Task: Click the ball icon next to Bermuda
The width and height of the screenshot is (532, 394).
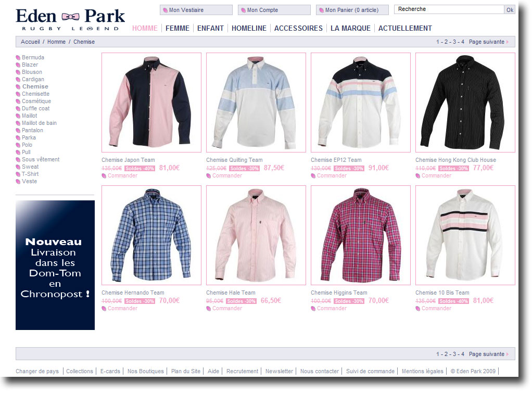Action: 18,57
